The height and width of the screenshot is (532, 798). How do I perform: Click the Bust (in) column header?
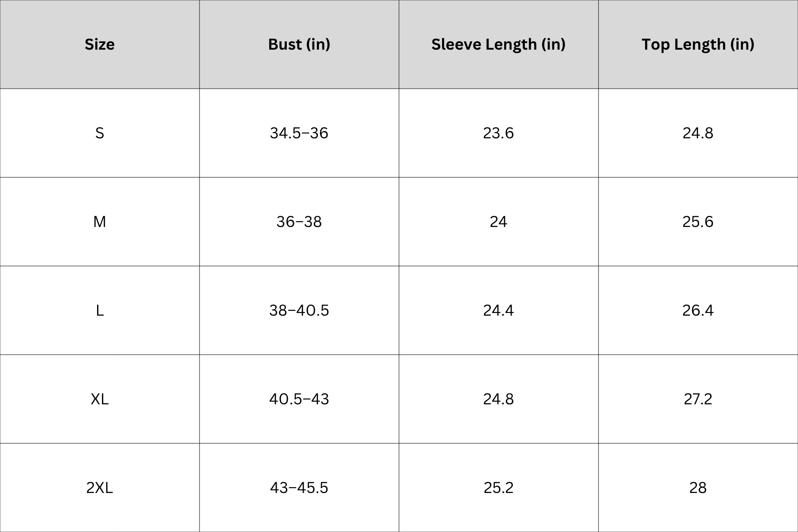(299, 44)
